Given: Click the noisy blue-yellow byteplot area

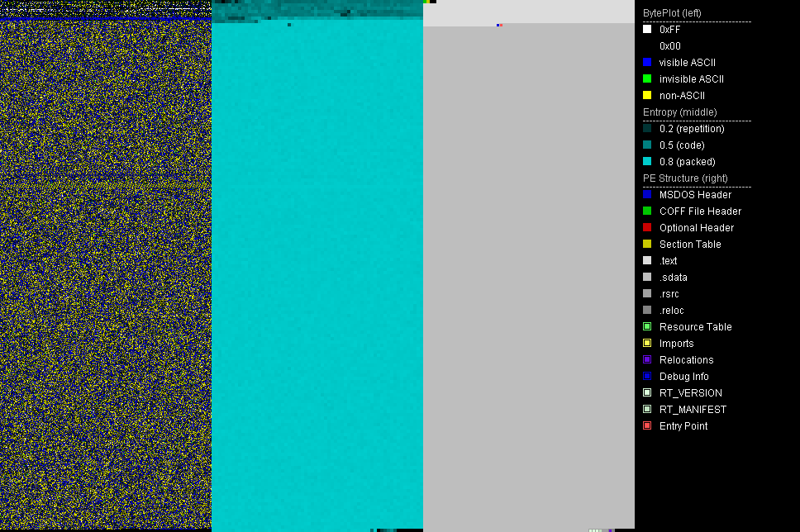Looking at the screenshot, I should [x=106, y=273].
